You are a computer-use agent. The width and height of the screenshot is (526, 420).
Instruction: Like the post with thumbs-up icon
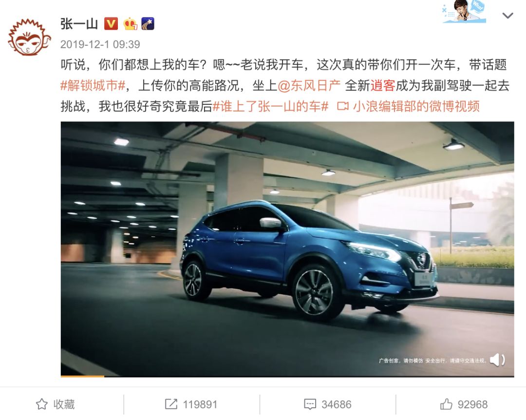pos(446,404)
